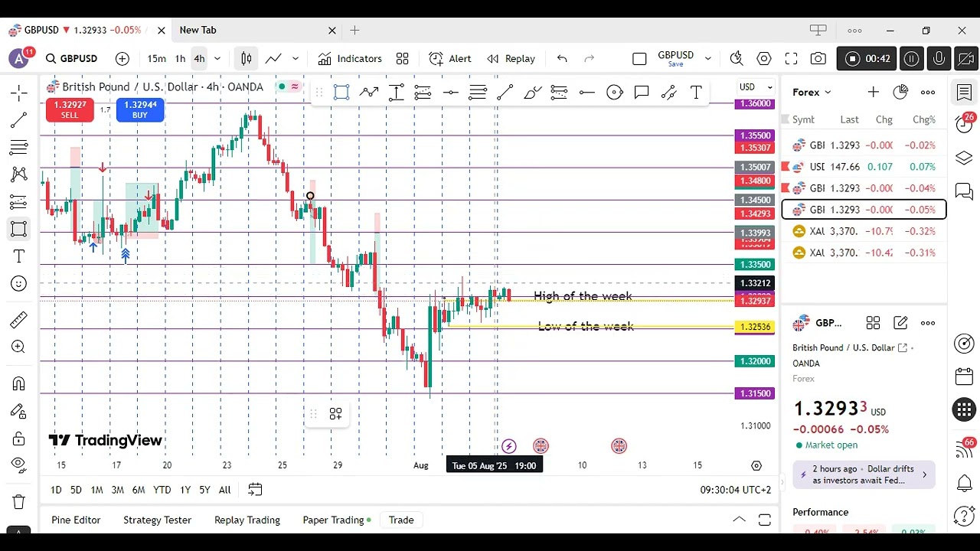Undo the last chart action
980x551 pixels.
(562, 59)
